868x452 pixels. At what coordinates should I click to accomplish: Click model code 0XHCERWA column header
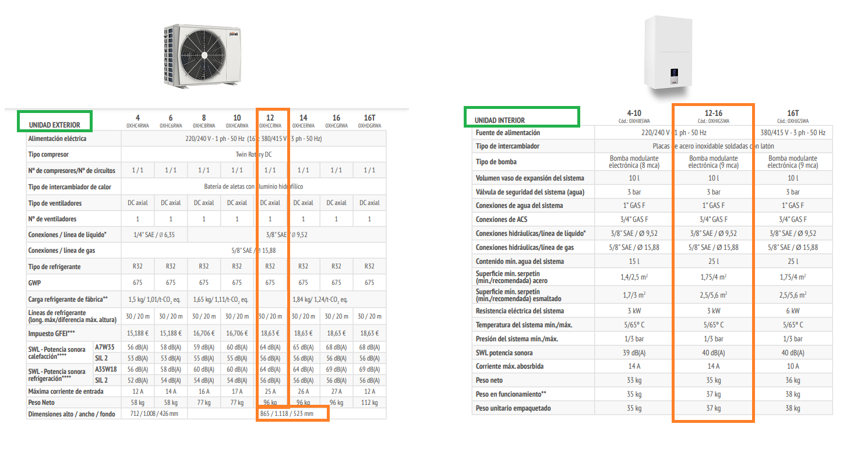pos(304,125)
